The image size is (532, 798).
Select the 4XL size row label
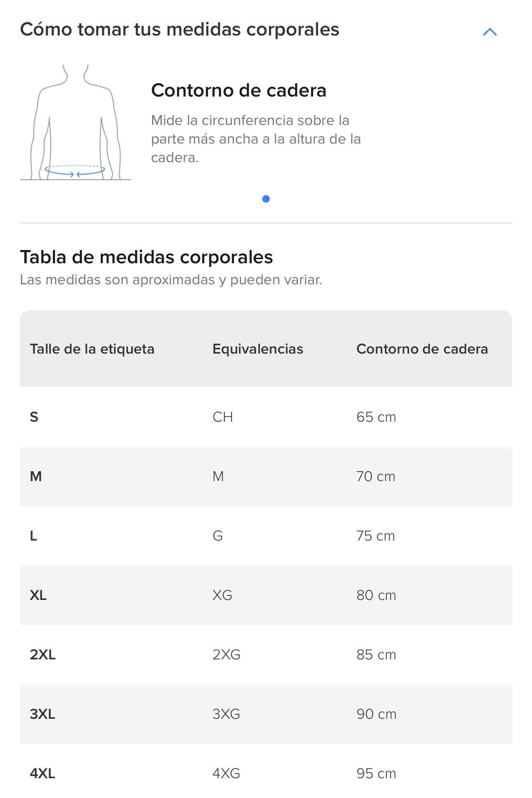42,774
